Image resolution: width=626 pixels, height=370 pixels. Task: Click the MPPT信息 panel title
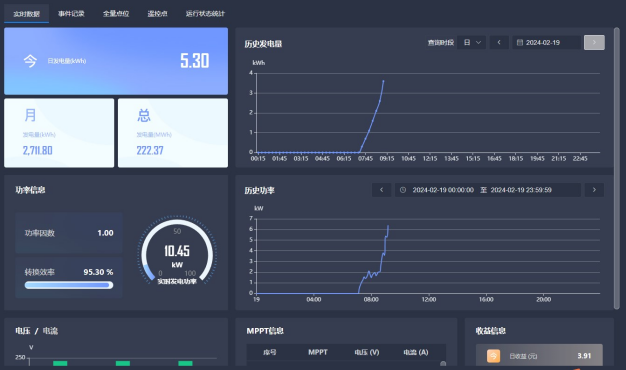tap(265, 331)
